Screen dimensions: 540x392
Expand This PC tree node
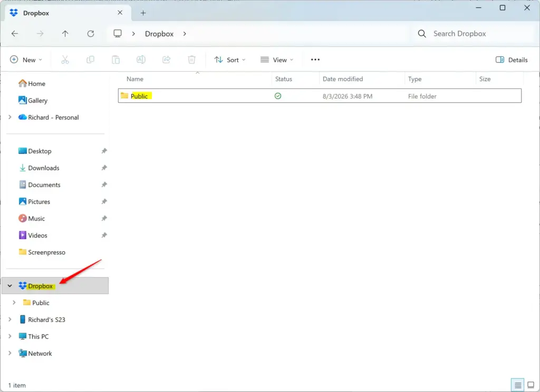[10, 336]
